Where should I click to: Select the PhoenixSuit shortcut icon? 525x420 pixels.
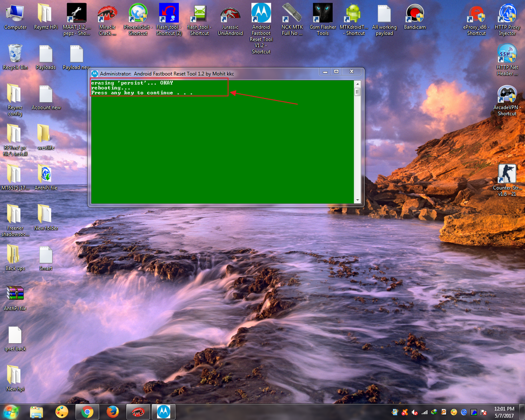138,13
